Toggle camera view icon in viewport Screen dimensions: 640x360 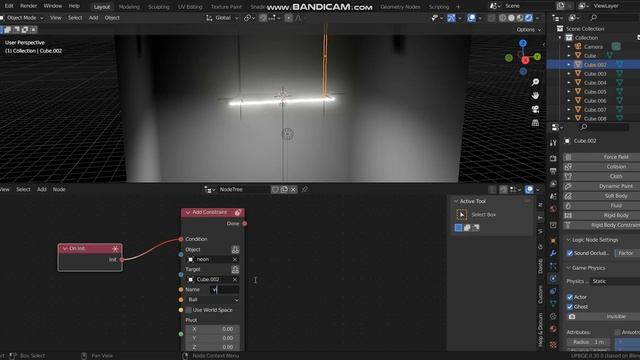pyautogui.click(x=535, y=109)
